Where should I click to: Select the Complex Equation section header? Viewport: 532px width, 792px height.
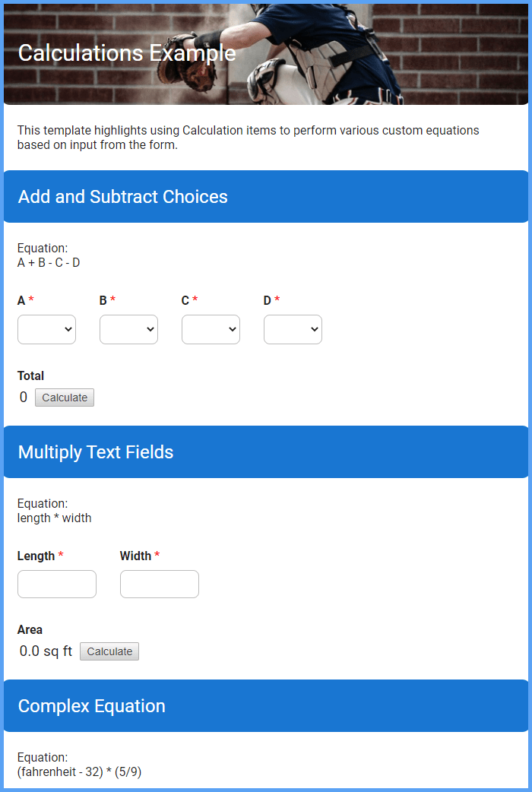pos(92,705)
